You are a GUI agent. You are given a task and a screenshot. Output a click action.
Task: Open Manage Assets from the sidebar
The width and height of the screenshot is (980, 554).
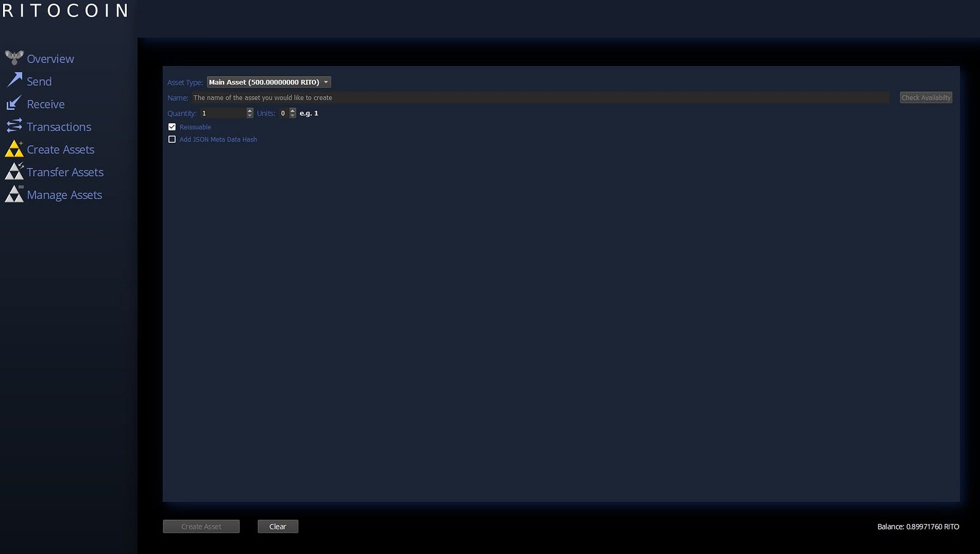[x=64, y=195]
